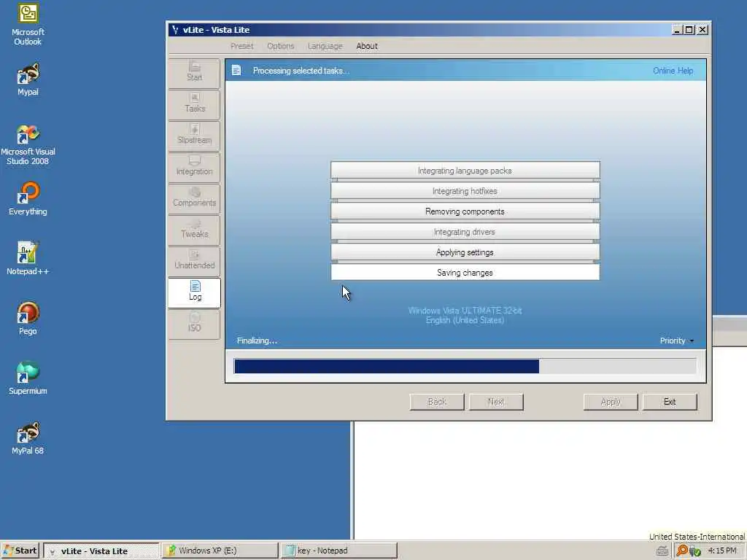Click the Integrating drivers task bar
This screenshot has height=560, width=747.
click(x=465, y=232)
